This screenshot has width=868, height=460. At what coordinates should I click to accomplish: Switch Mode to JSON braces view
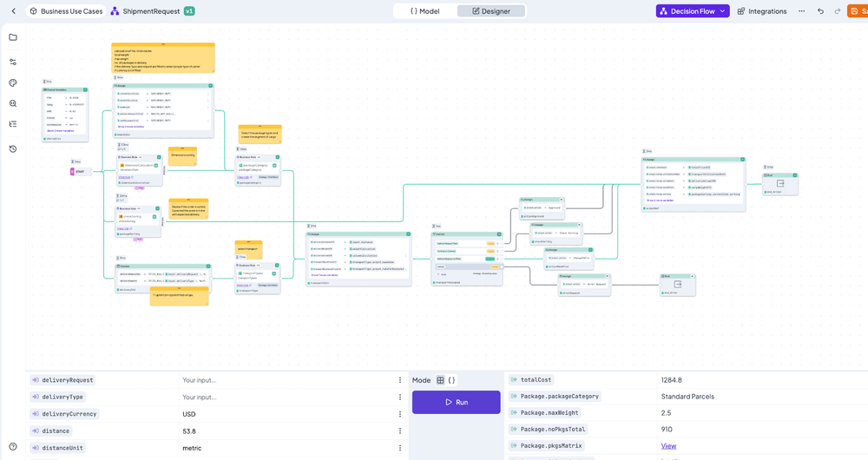(x=451, y=380)
